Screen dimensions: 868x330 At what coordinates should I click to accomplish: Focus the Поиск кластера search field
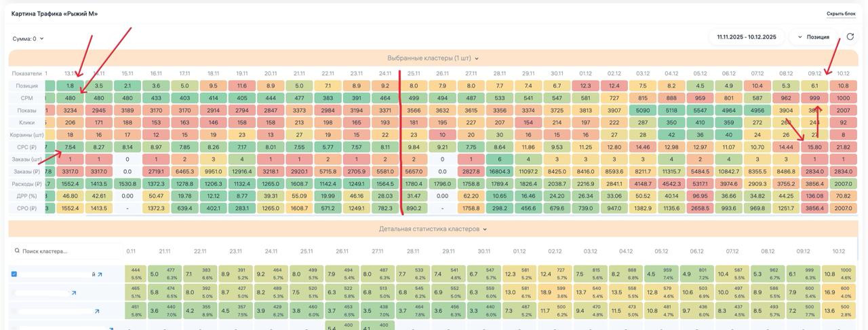pos(66,251)
